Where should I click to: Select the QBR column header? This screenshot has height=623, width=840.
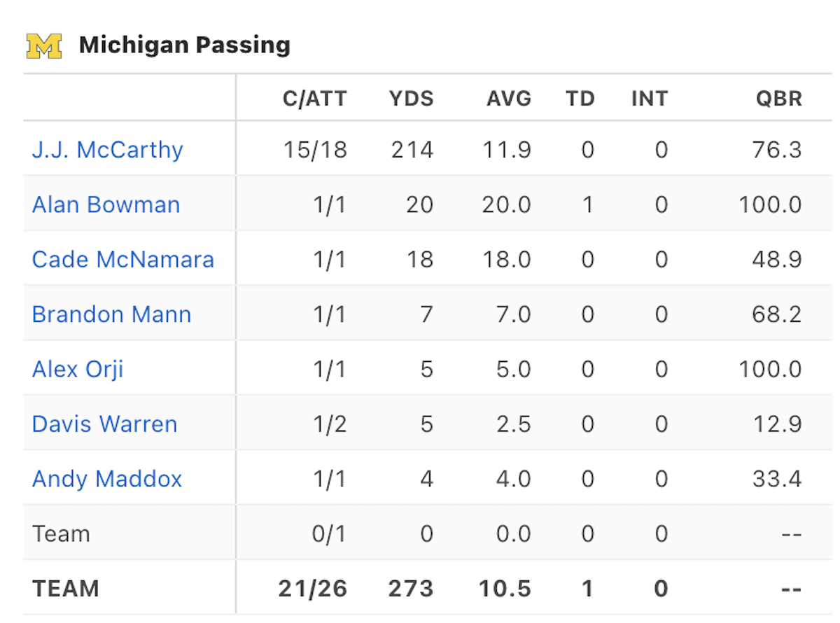[779, 99]
